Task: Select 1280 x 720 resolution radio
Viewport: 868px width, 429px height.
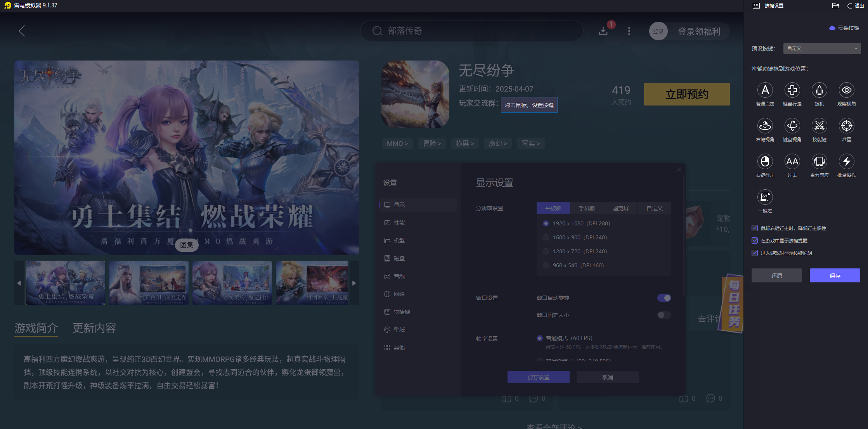Action: 546,251
